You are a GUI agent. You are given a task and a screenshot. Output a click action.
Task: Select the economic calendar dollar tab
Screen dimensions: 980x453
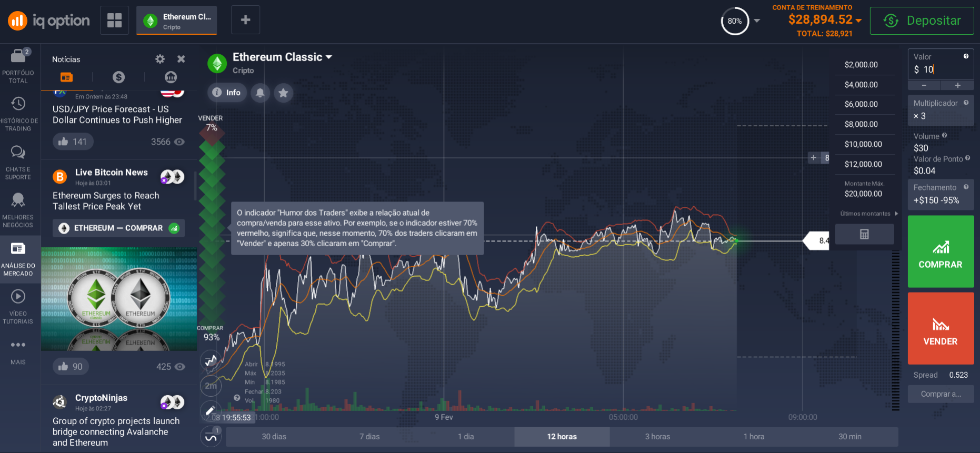pyautogui.click(x=118, y=77)
